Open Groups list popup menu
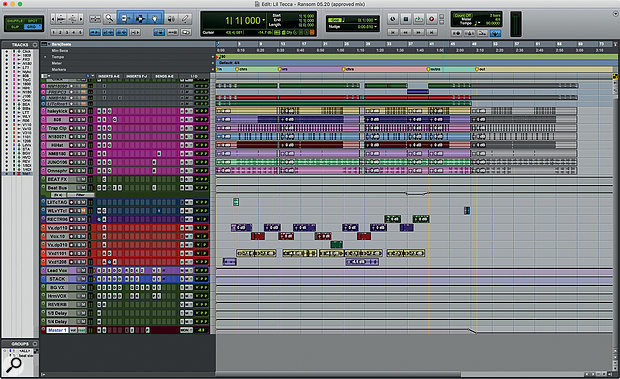620x379 pixels. click(35, 344)
